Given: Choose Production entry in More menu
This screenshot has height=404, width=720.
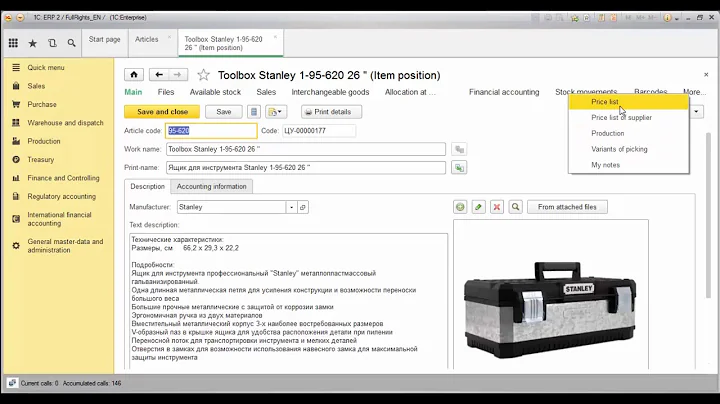Looking at the screenshot, I should click(629, 133).
